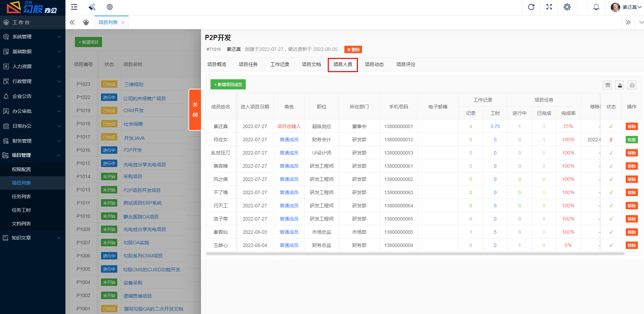Open the settings gear icon

coord(567,7)
